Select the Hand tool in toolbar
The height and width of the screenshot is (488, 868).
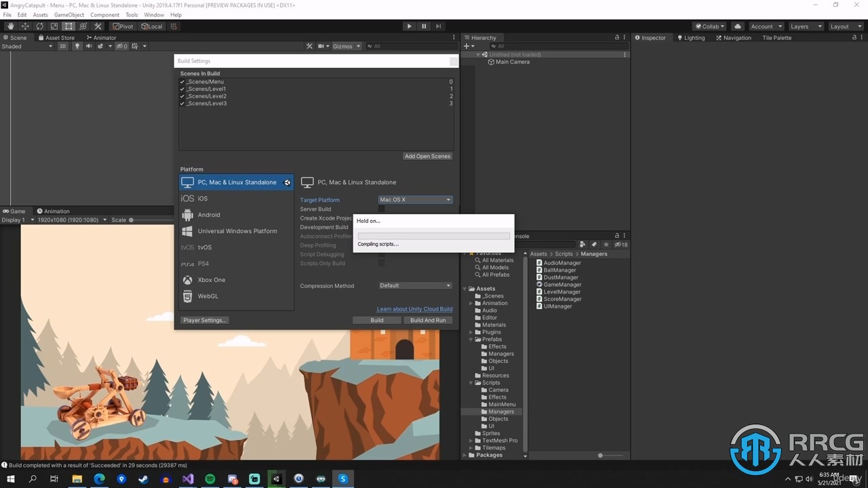coord(11,26)
